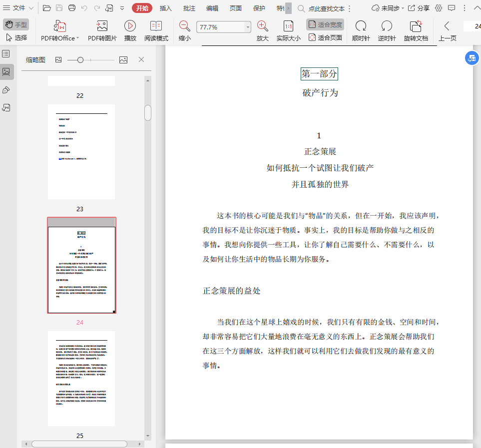Switch to 适合页面 fit page mode

325,37
